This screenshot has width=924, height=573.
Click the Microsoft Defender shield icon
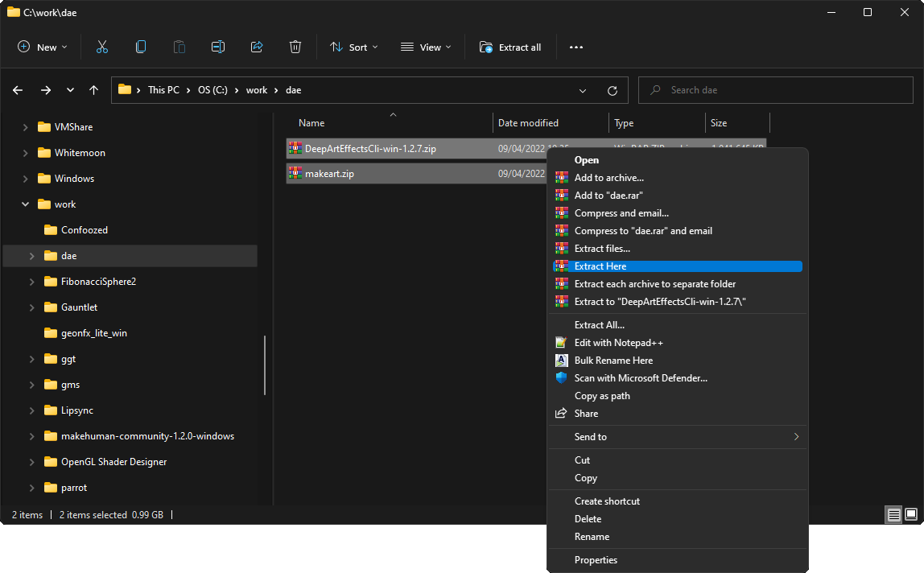pyautogui.click(x=562, y=378)
